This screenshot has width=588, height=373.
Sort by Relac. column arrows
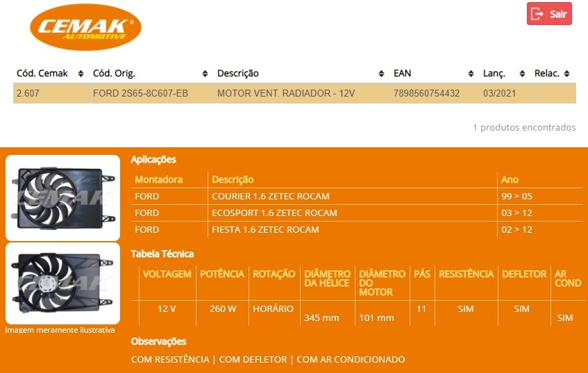pyautogui.click(x=567, y=74)
